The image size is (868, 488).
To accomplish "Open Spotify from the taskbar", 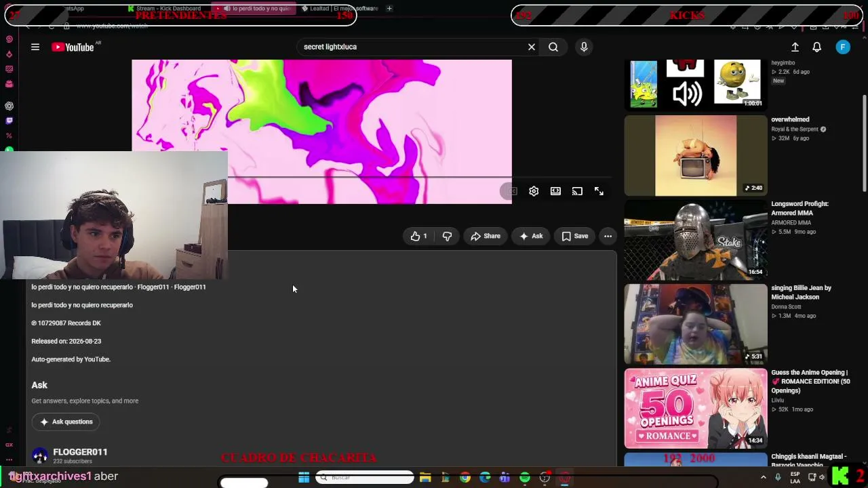I will [x=525, y=478].
